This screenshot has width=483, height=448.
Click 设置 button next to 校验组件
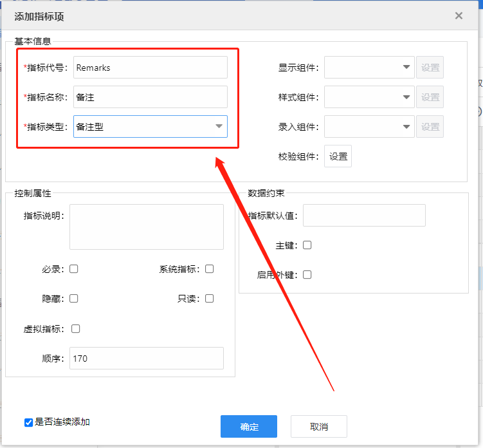coord(338,156)
